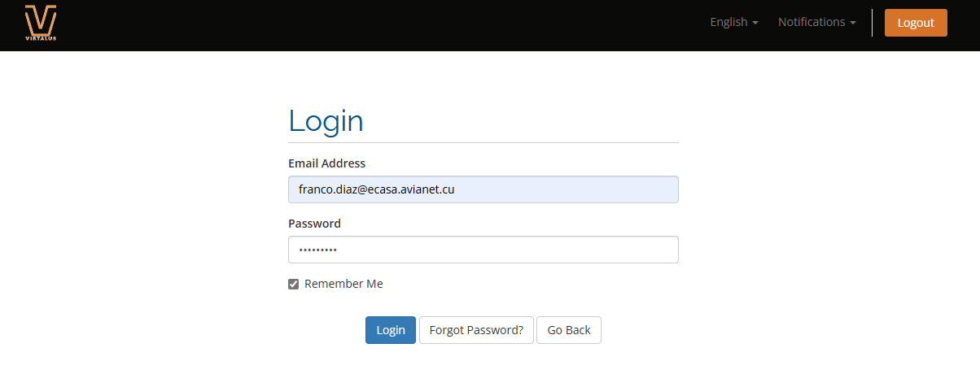This screenshot has width=980, height=374.
Task: Click the blue Login button
Action: pyautogui.click(x=391, y=330)
